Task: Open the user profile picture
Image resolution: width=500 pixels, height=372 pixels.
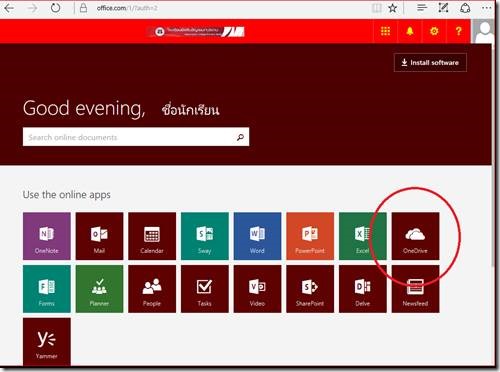Action: point(483,31)
